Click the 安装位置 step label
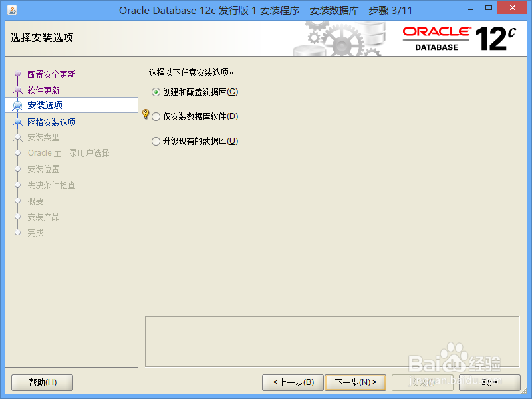Image resolution: width=532 pixels, height=399 pixels. tap(43, 169)
